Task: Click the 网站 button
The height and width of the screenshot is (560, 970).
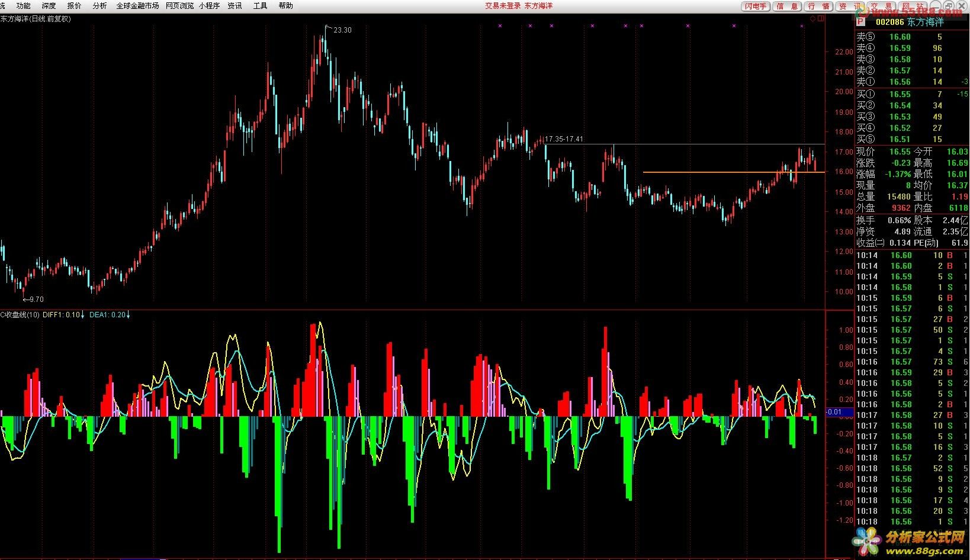Action: click(x=912, y=7)
